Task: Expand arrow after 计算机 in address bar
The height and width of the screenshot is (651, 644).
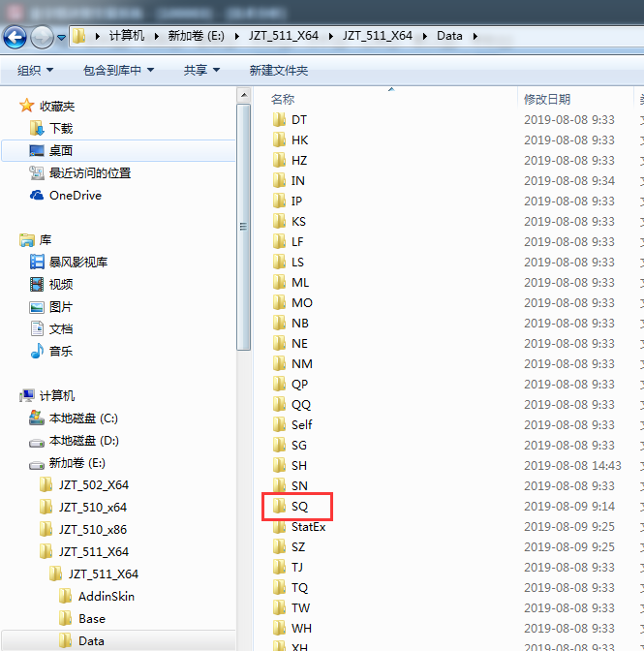Action: (x=157, y=36)
